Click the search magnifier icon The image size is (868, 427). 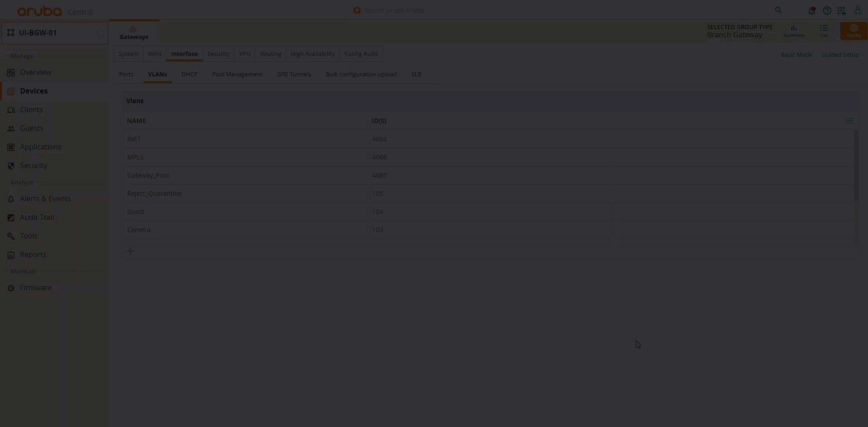click(778, 10)
